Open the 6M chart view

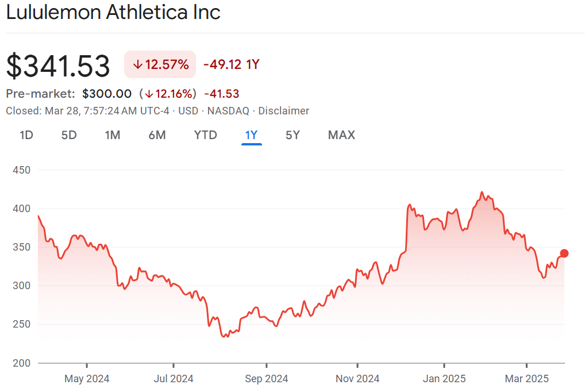click(x=157, y=135)
